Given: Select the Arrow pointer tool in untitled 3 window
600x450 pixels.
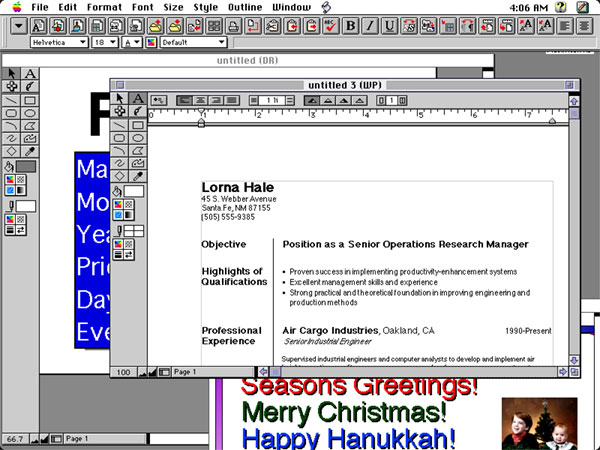Looking at the screenshot, I should [x=121, y=99].
